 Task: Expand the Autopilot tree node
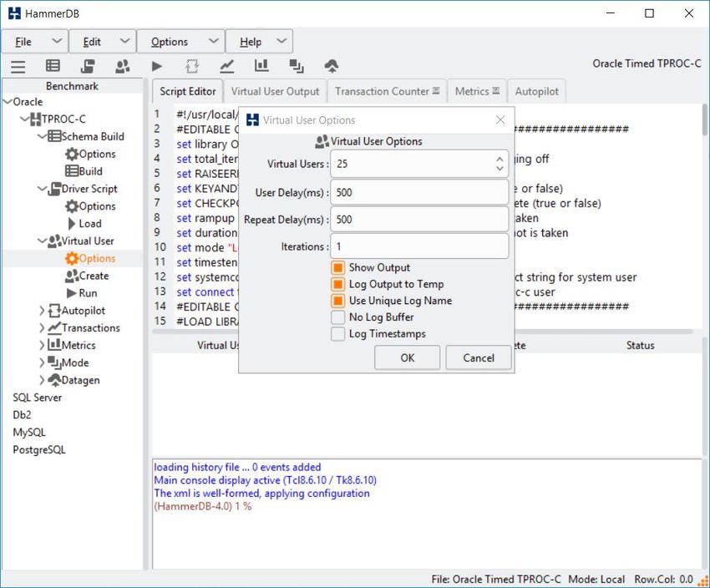pyautogui.click(x=42, y=311)
